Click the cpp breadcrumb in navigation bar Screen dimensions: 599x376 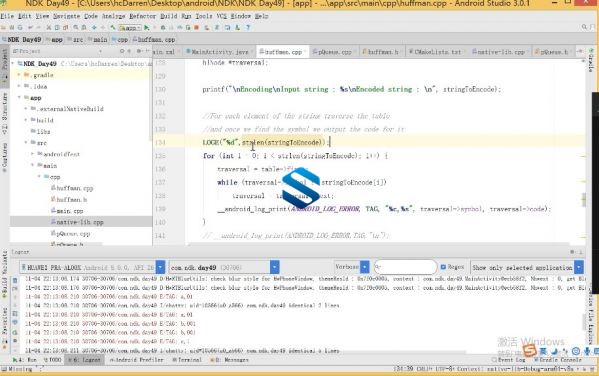(x=120, y=39)
